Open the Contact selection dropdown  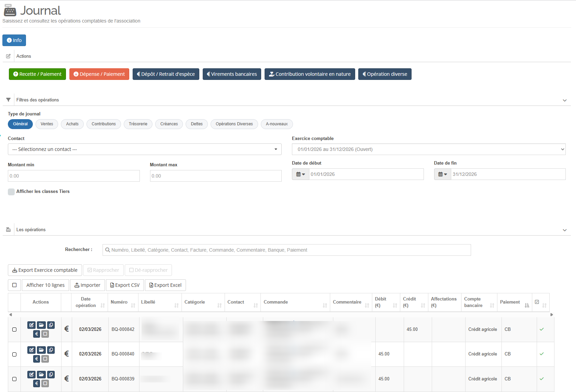click(145, 149)
